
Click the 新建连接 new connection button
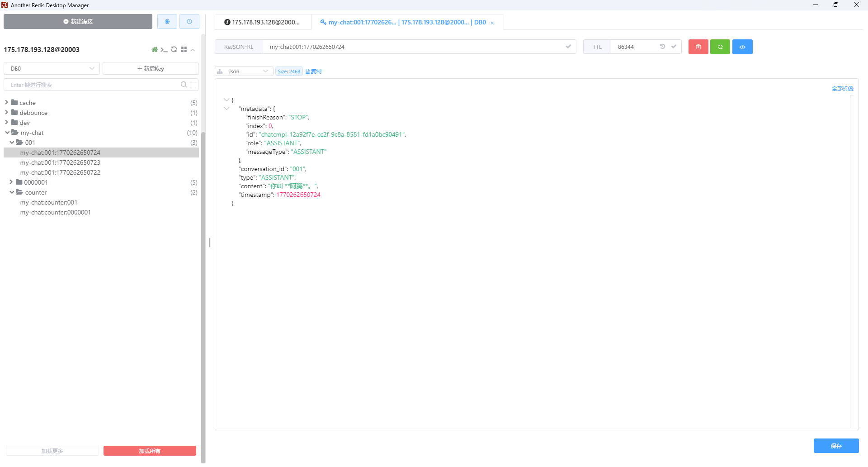tap(78, 22)
